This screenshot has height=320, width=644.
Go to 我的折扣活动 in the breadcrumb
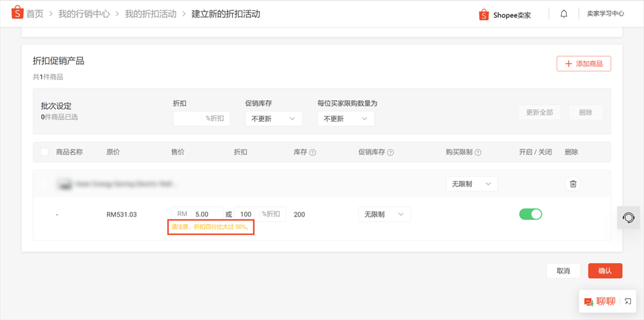point(150,14)
